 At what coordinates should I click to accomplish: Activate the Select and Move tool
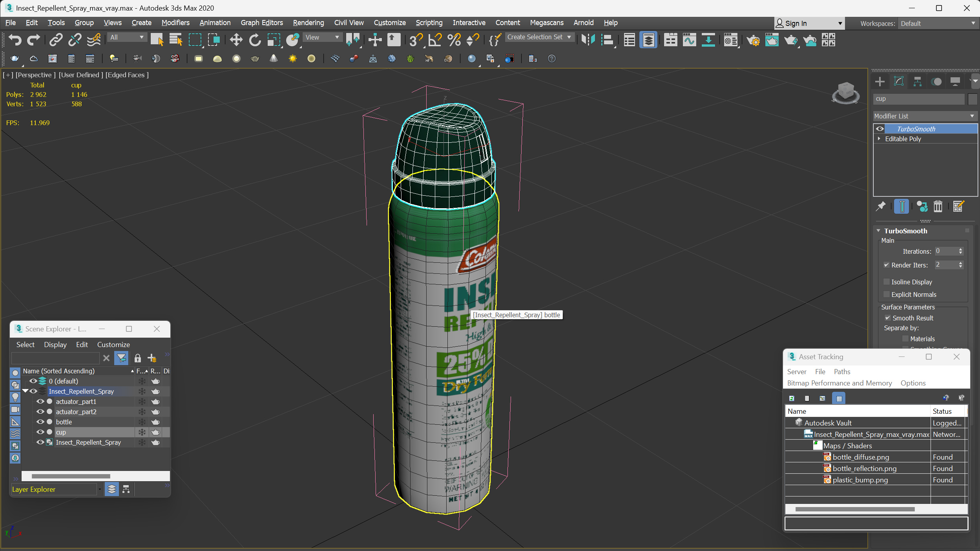236,40
